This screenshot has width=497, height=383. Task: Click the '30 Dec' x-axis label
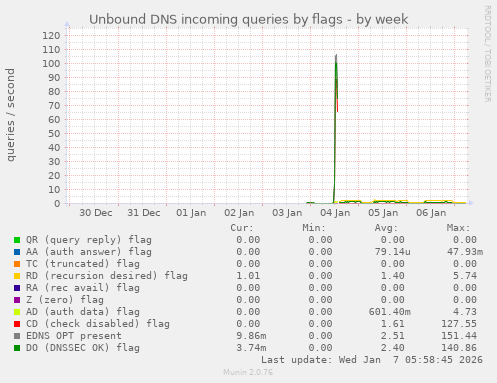(95, 213)
